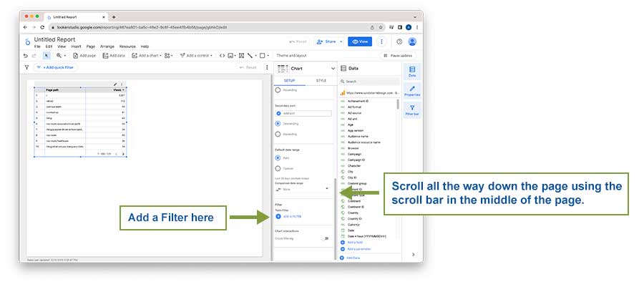The width and height of the screenshot is (644, 282).
Task: Select the Text box tool icon
Action: (x=241, y=56)
